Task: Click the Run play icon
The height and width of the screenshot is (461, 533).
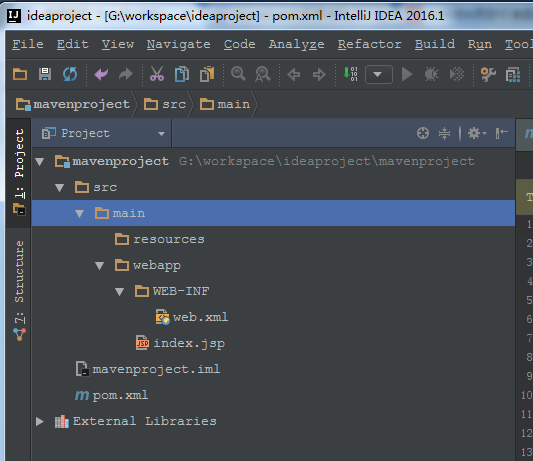Action: (407, 74)
